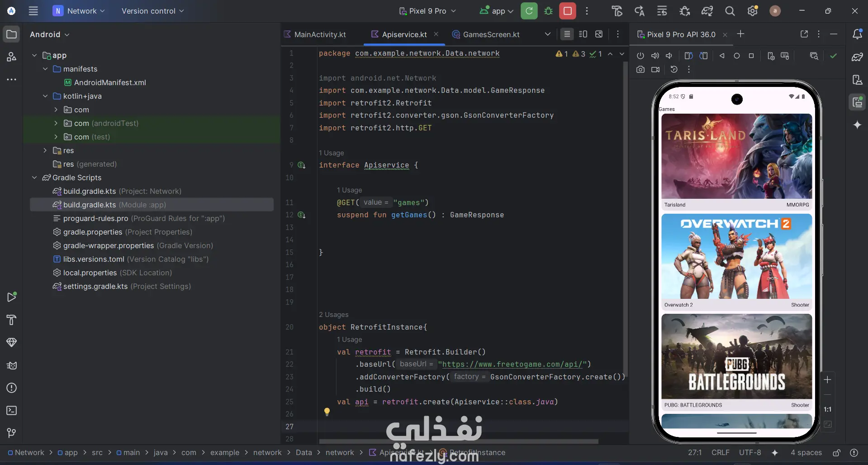Expand the res folder

coord(45,150)
